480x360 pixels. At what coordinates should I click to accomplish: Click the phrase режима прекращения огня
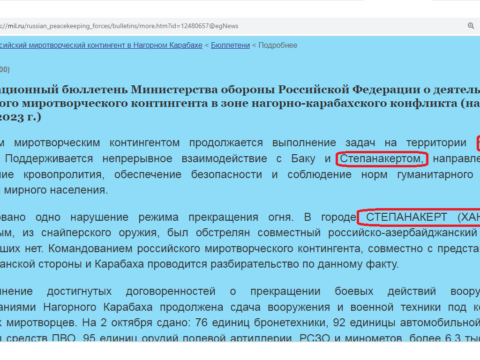coord(216,217)
